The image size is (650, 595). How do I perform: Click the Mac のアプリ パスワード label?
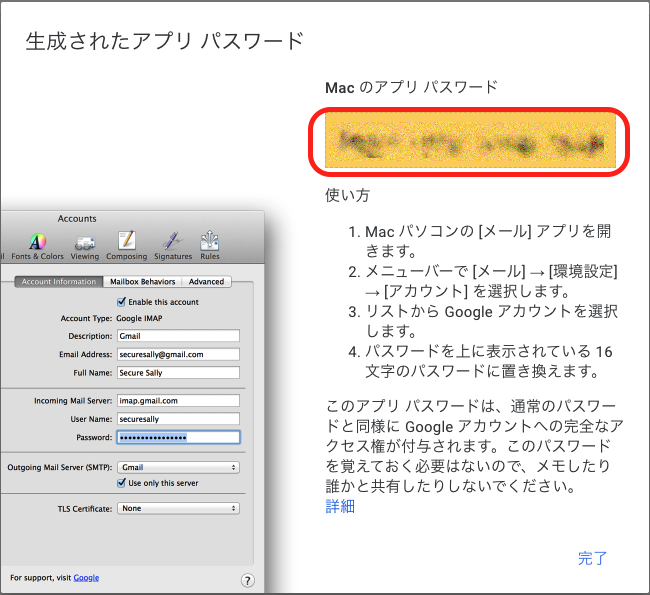411,87
